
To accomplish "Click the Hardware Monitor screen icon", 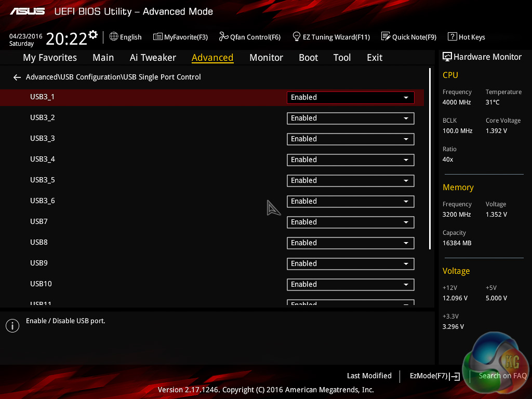I will pos(447,57).
